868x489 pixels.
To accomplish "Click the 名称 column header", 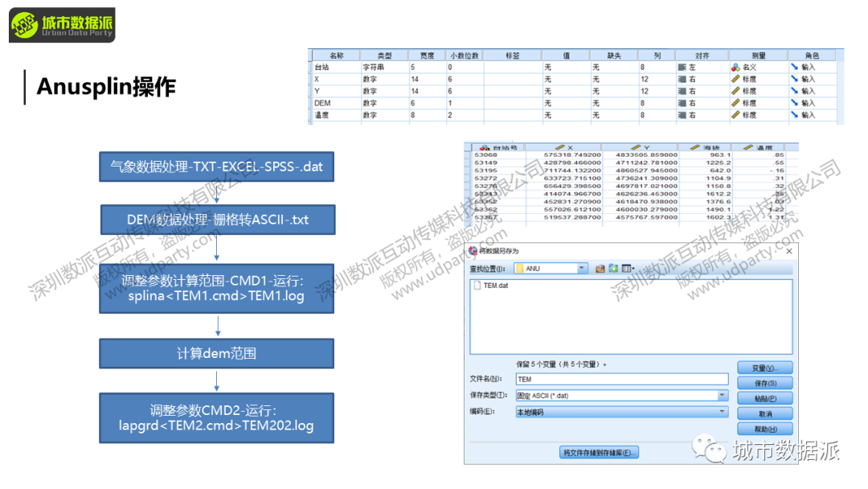I will tap(337, 55).
